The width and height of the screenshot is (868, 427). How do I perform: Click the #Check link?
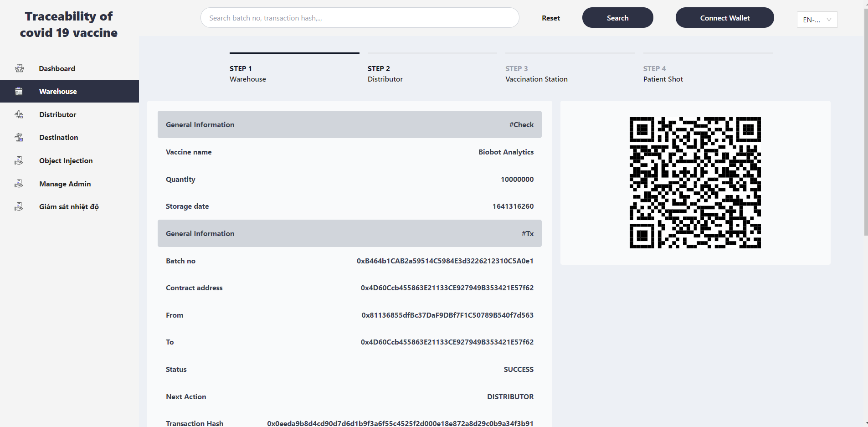pos(521,124)
